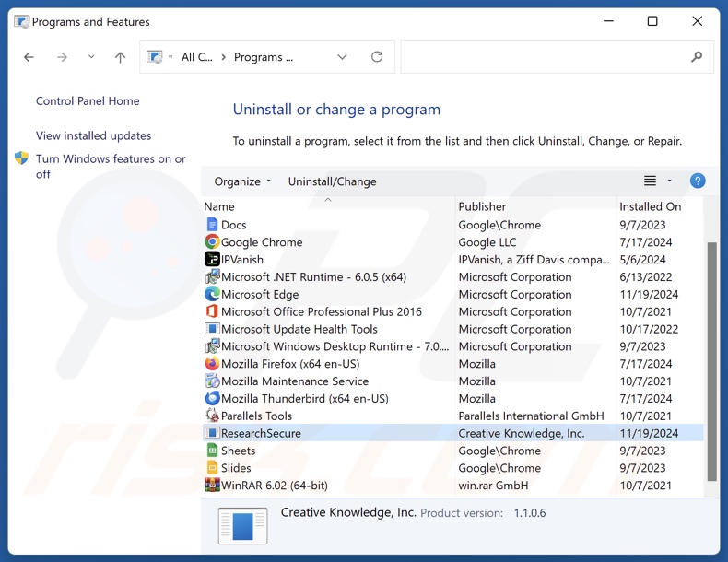
Task: Click the Programs breadcrumb segment
Action: point(264,57)
